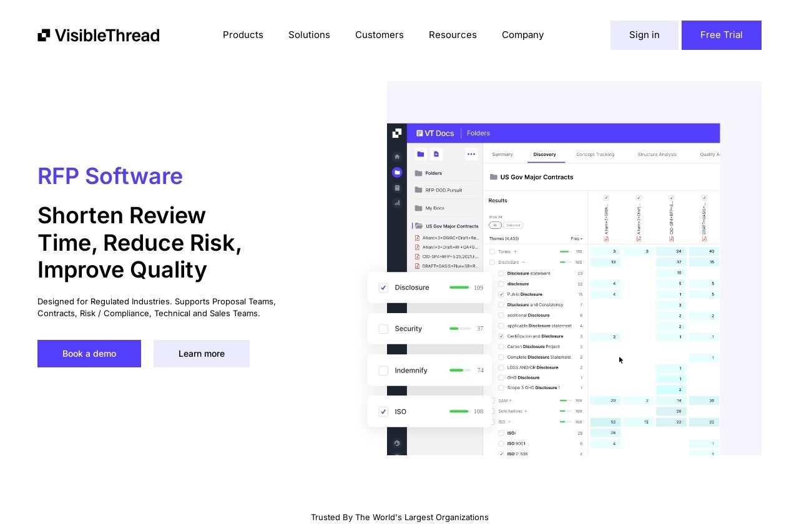The height and width of the screenshot is (532, 799).
Task: Click the cell showing 52 in ISO row
Action: pos(605,422)
